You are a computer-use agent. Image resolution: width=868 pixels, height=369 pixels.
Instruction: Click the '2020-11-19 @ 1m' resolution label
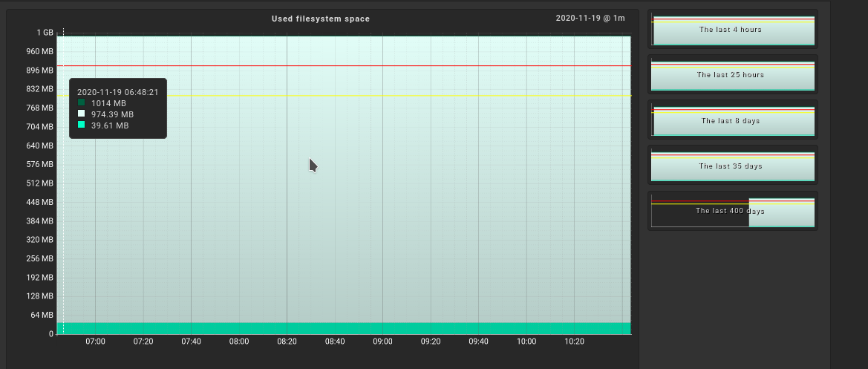tap(590, 18)
